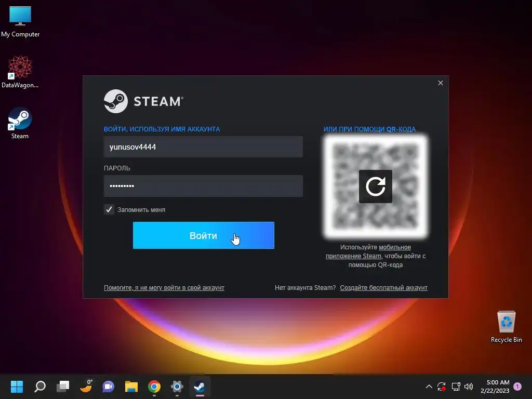Open the notification count badge

(x=517, y=387)
